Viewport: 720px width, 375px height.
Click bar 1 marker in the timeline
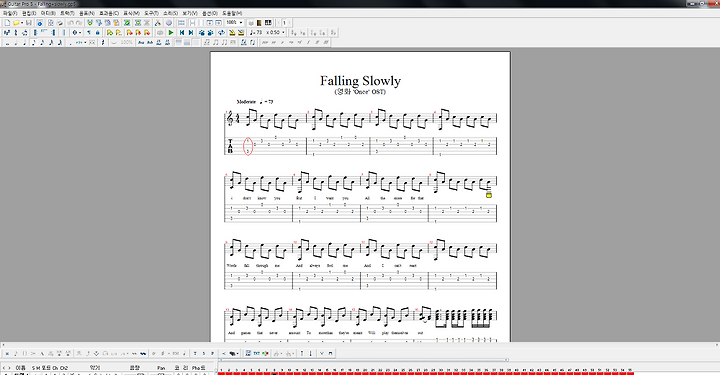[x=221, y=370]
